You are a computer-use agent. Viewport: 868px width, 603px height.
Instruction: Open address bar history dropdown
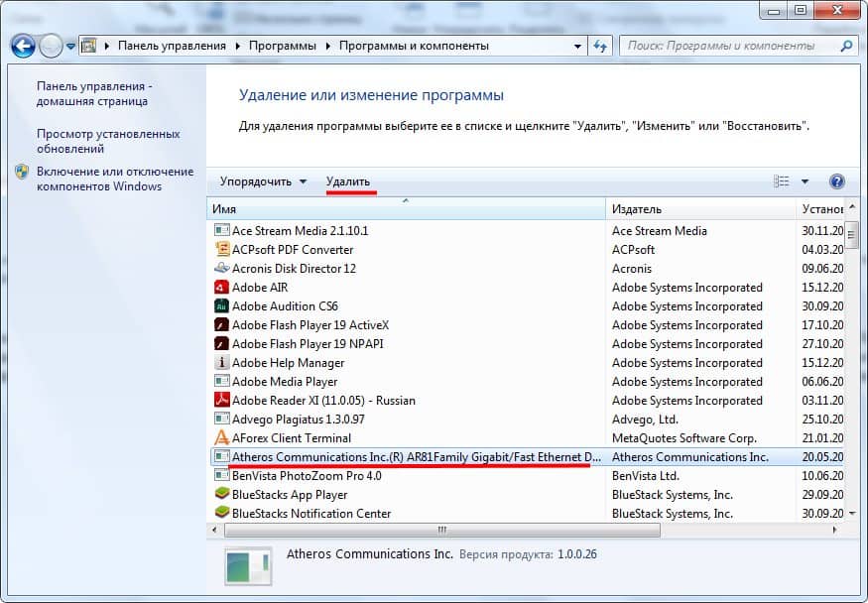pyautogui.click(x=577, y=47)
